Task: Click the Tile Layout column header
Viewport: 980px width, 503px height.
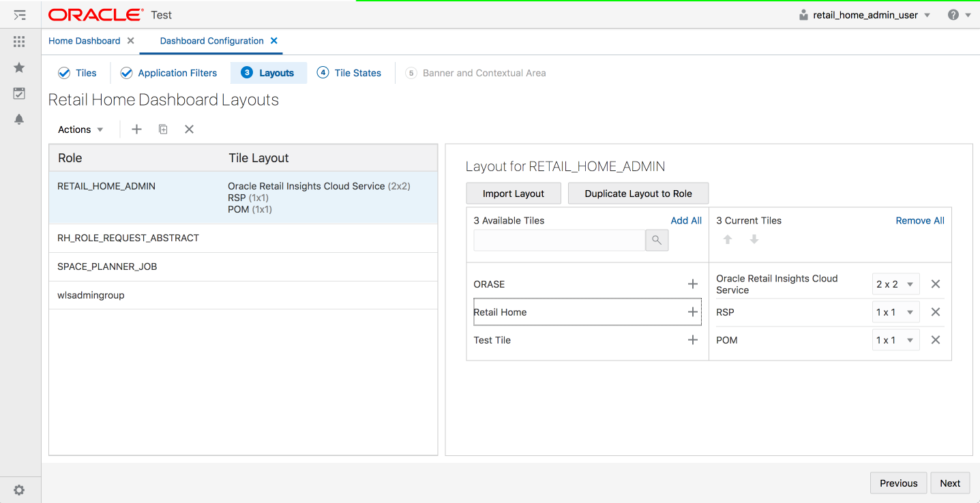Action: pos(259,158)
